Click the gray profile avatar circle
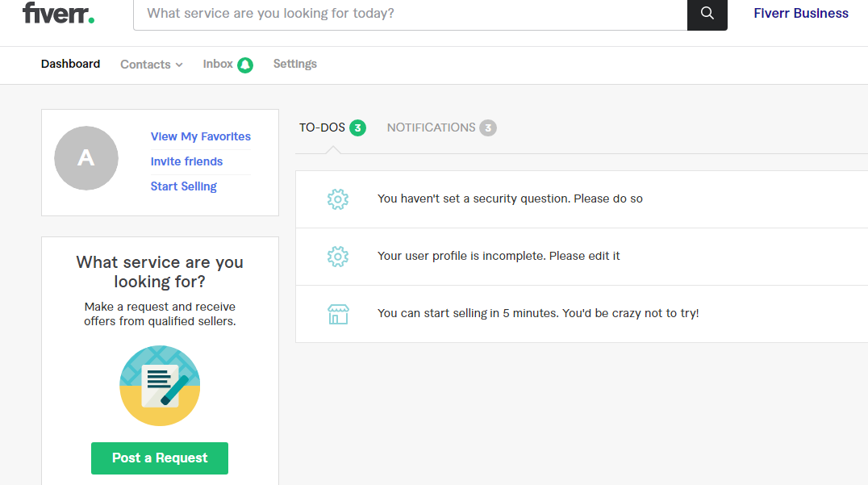Image resolution: width=868 pixels, height=485 pixels. coord(86,158)
